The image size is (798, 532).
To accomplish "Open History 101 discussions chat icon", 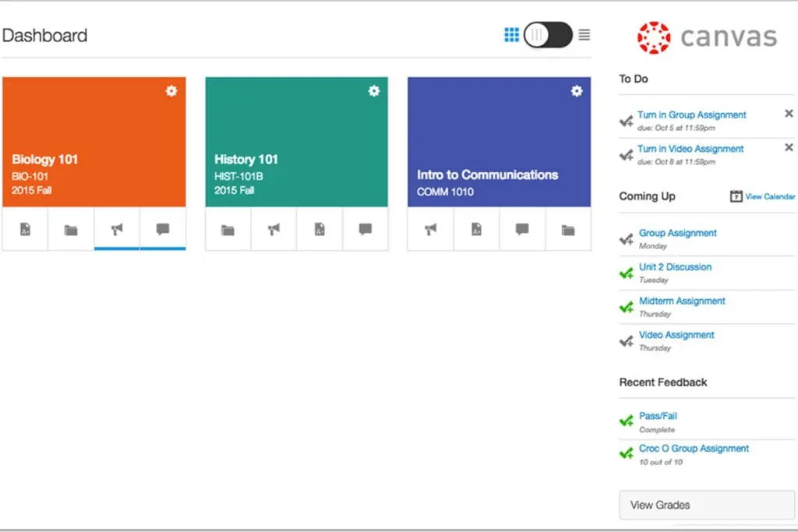I will click(365, 229).
